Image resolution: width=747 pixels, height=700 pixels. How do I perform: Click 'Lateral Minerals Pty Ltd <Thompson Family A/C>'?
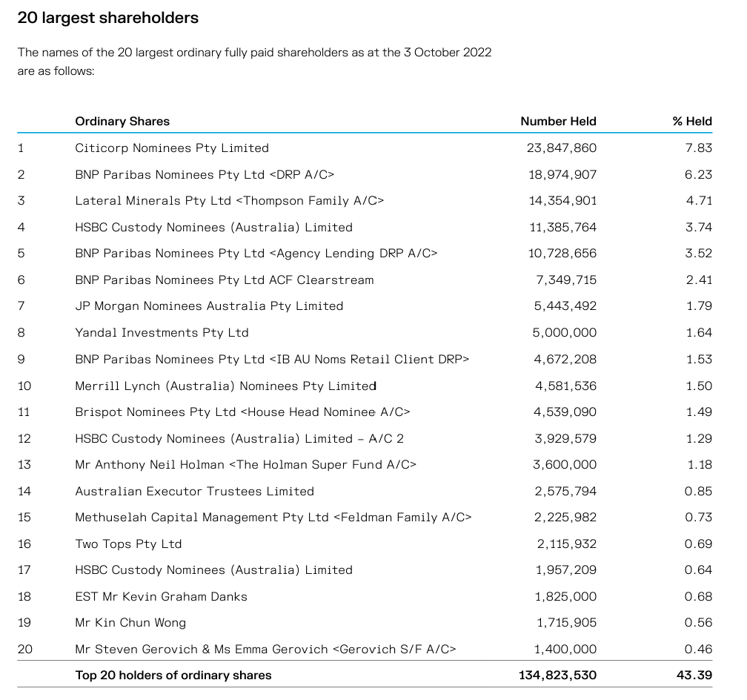click(230, 201)
